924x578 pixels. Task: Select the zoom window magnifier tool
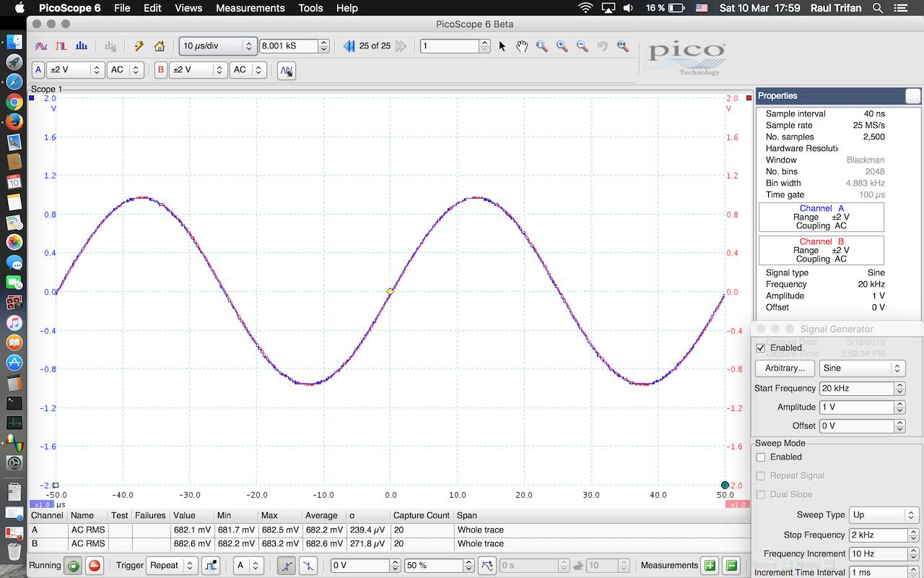click(541, 46)
